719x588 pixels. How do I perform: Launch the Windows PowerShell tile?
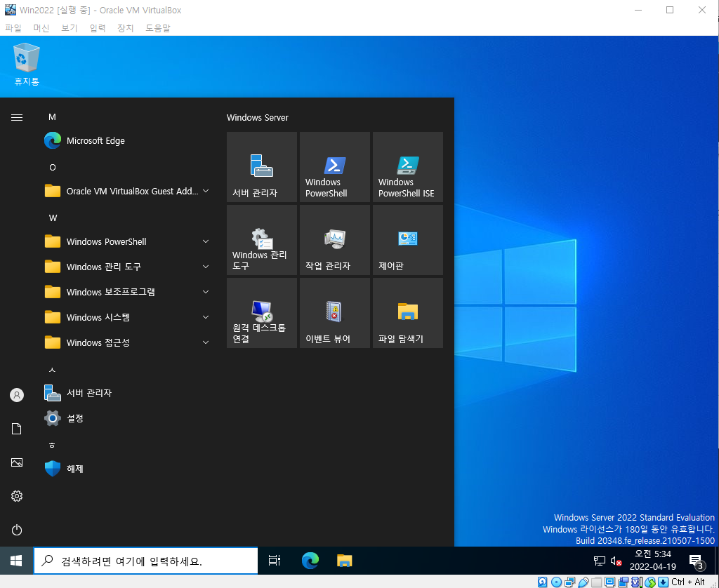click(335, 167)
